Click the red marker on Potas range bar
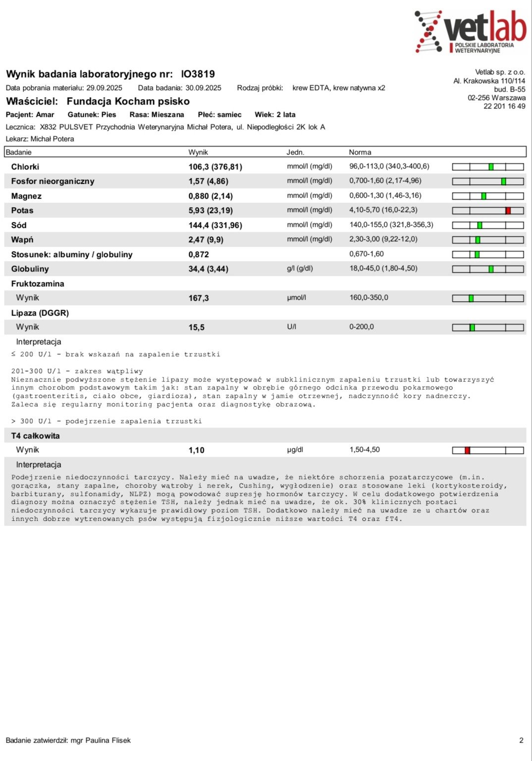This screenshot has width=532, height=761. click(508, 211)
